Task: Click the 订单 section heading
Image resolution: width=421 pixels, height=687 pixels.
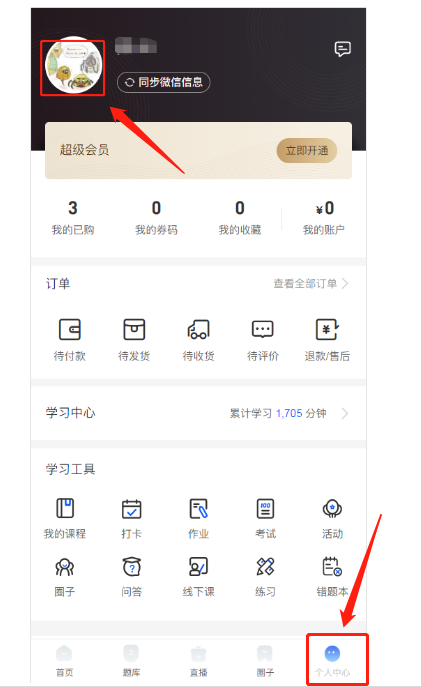Action: tap(58, 283)
